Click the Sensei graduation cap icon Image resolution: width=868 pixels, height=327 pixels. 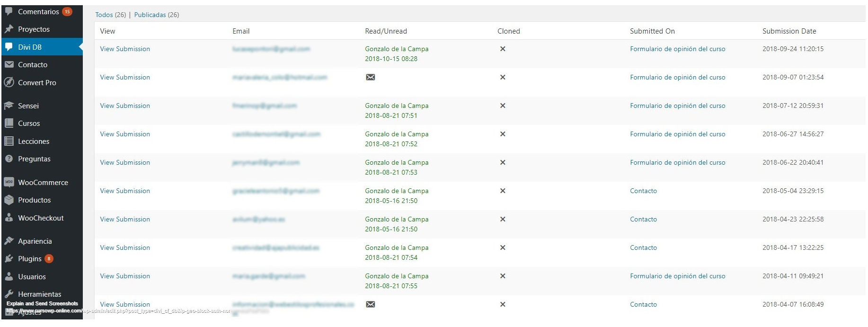[9, 106]
